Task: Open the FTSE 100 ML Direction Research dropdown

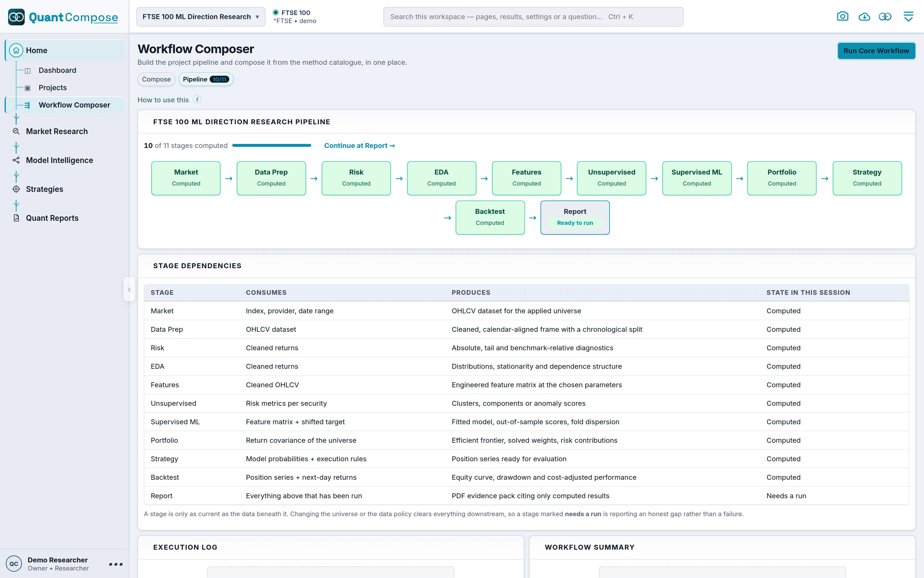Action: coord(201,16)
